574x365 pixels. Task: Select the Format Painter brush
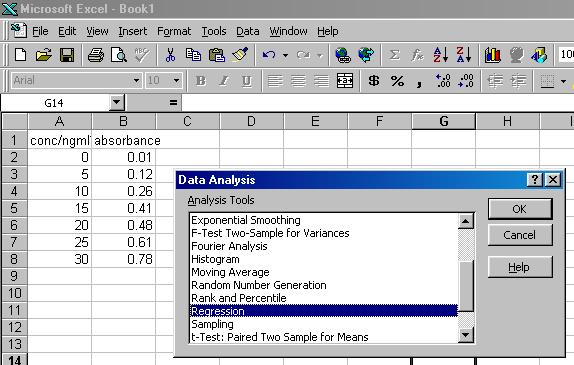click(x=240, y=55)
